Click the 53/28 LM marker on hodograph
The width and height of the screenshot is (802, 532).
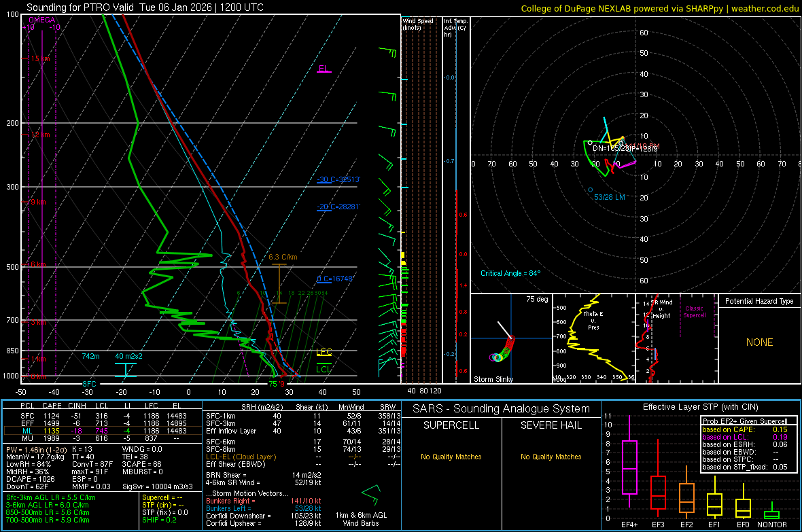(x=609, y=197)
